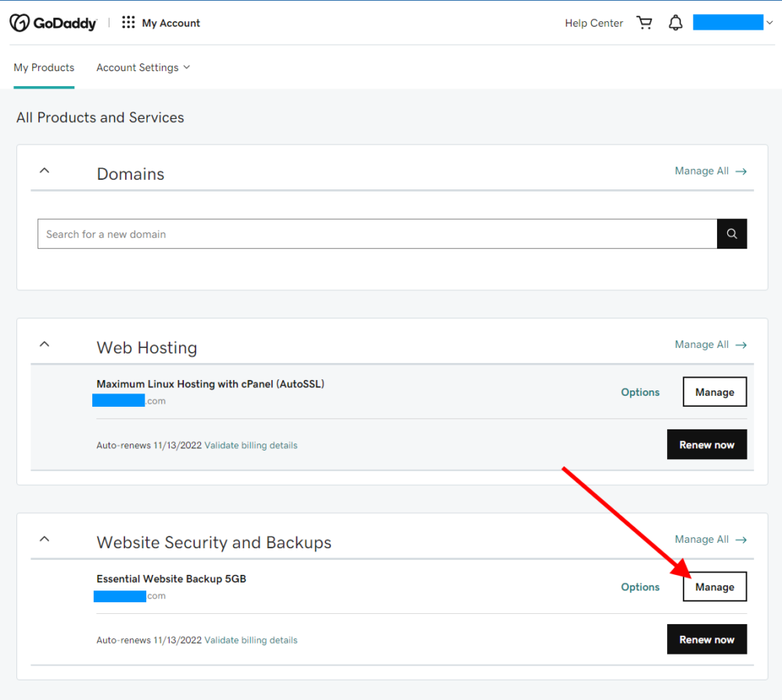Open the shopping cart icon
This screenshot has height=700, width=782.
point(644,23)
